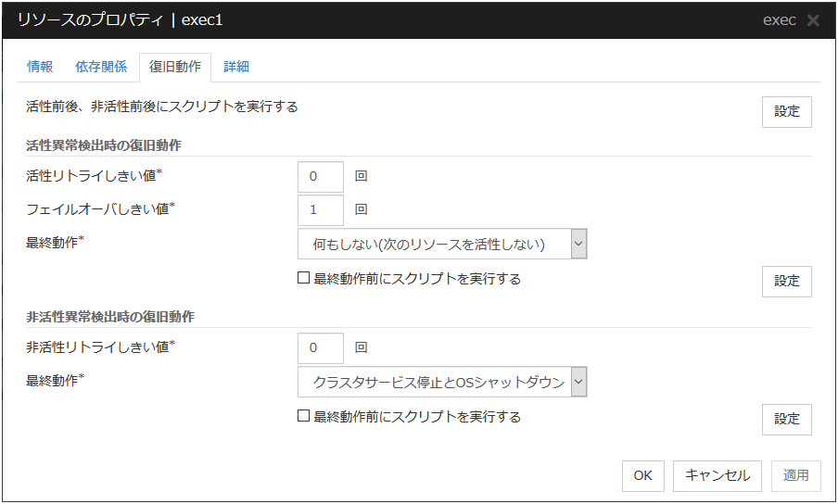This screenshot has height=504, width=838.
Task: Switch to the 情報 tab
Action: click(40, 67)
